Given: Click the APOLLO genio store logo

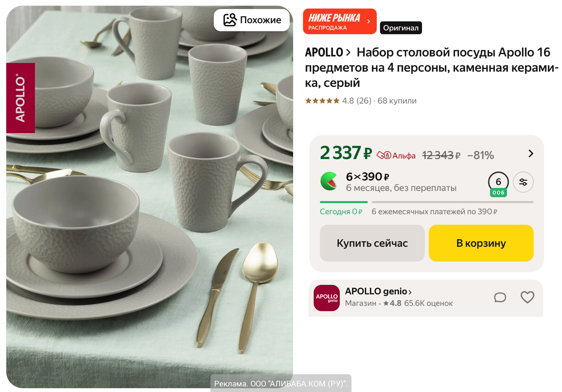Looking at the screenshot, I should coord(326,298).
